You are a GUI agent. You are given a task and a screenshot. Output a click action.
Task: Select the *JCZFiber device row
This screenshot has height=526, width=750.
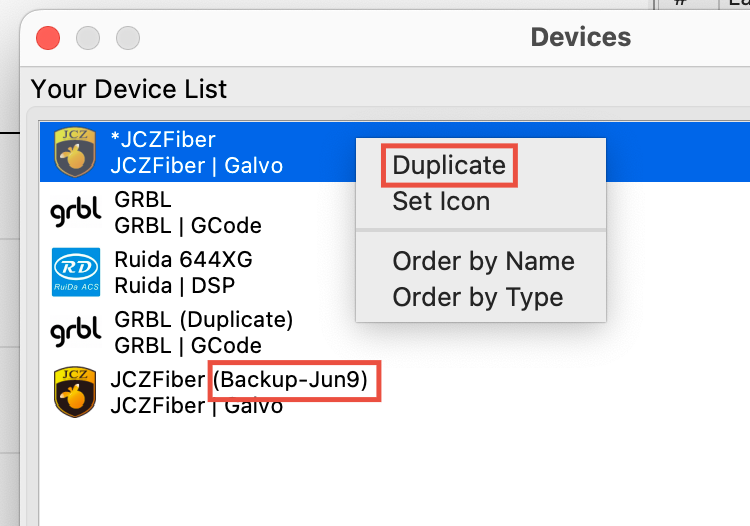[395, 152]
